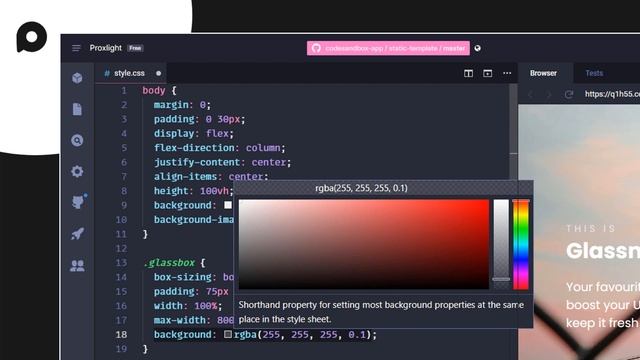
Task: Click the body selector on line 1
Action: pos(153,90)
